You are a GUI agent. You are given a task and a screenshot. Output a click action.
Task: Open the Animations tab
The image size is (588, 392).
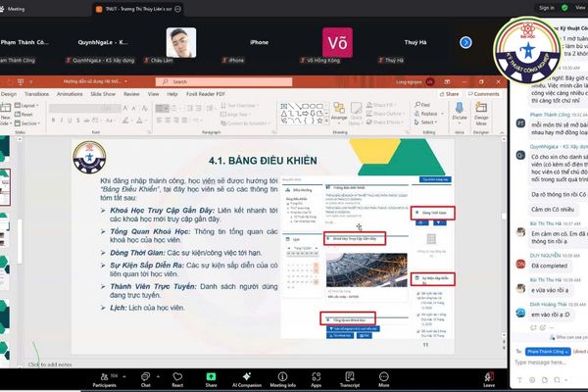(x=70, y=94)
